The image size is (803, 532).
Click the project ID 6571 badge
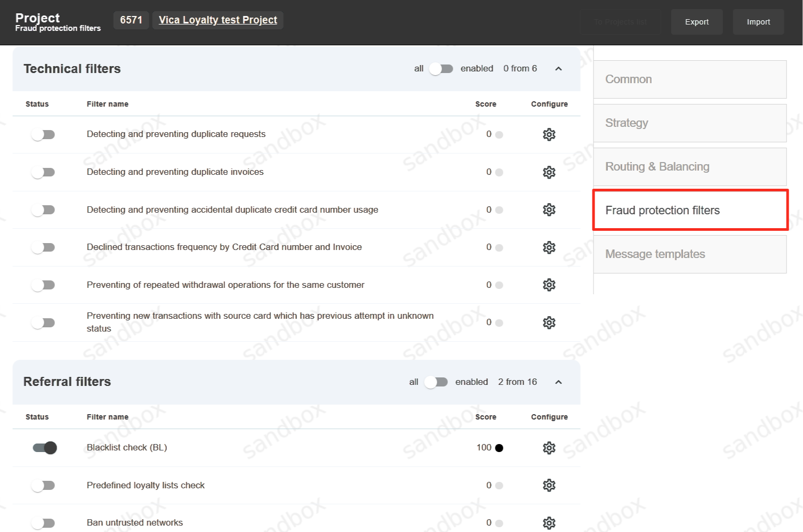click(131, 20)
